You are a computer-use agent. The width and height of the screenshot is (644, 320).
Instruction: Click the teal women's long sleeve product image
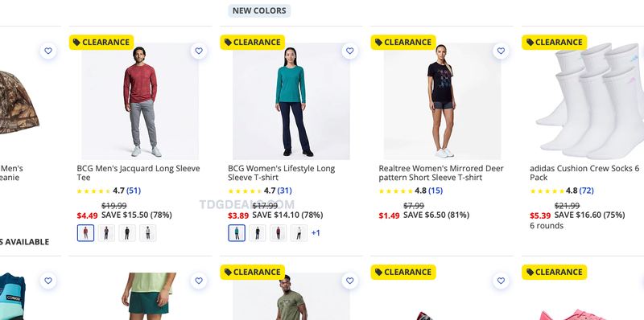pos(291,101)
